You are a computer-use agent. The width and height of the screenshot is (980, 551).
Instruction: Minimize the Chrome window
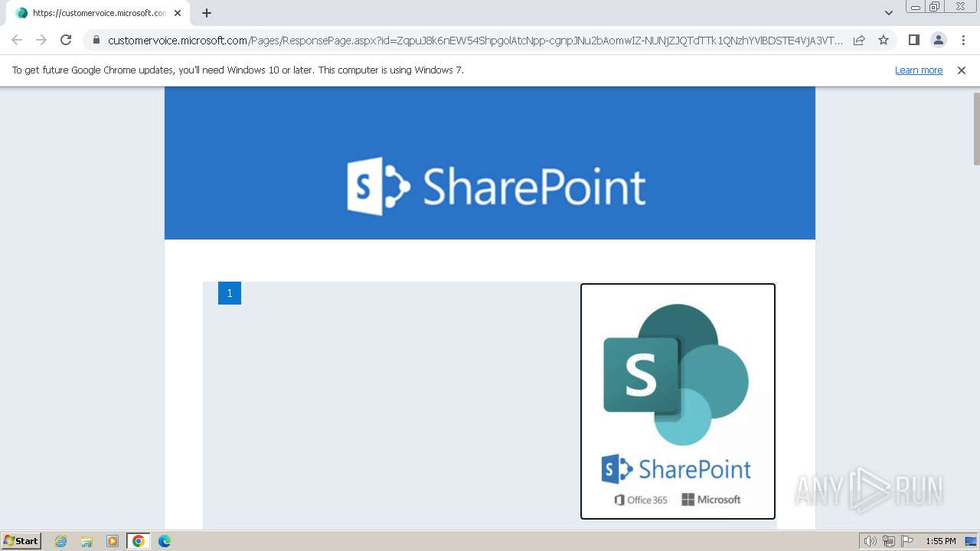point(915,7)
